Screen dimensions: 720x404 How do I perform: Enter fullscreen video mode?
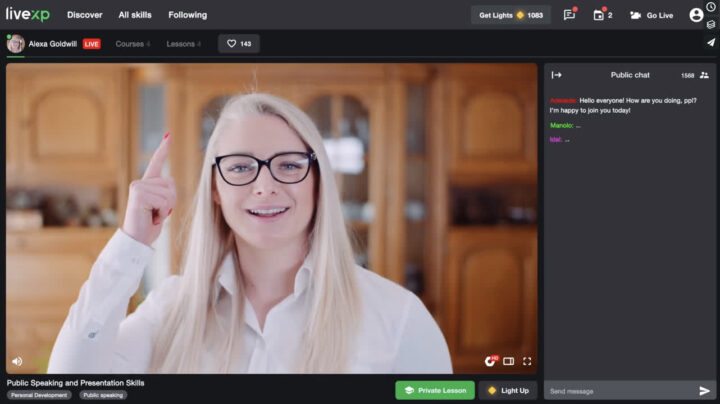pyautogui.click(x=527, y=361)
